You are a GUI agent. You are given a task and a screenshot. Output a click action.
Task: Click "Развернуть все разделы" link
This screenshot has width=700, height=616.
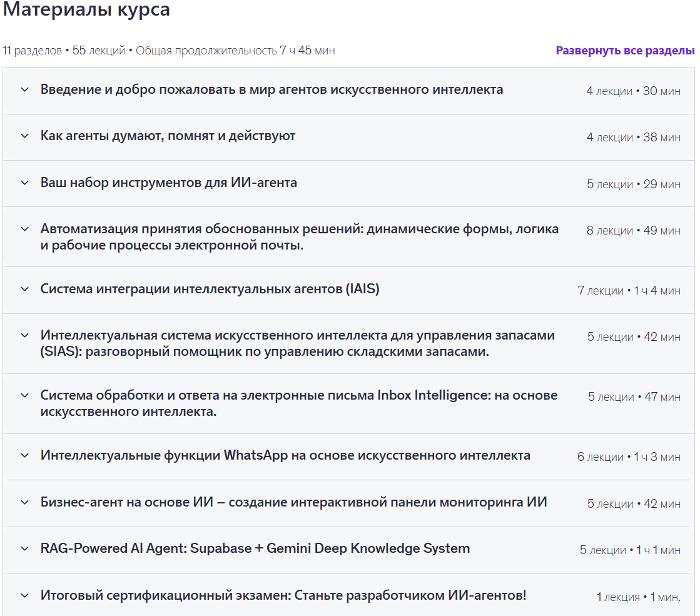pos(625,51)
